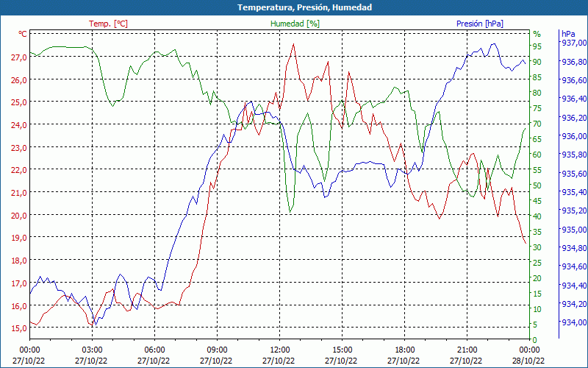Click the '95' humidity axis value
The image size is (588, 368).
pyautogui.click(x=537, y=46)
